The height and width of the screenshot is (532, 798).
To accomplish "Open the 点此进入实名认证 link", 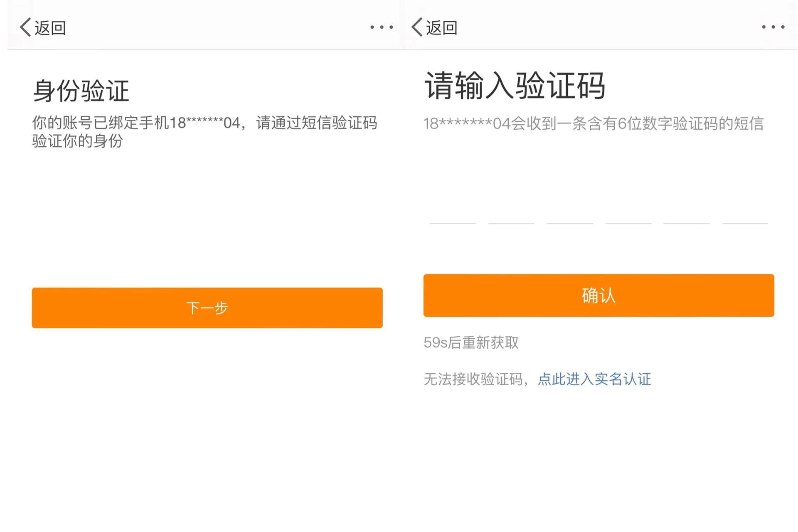I will click(x=594, y=379).
